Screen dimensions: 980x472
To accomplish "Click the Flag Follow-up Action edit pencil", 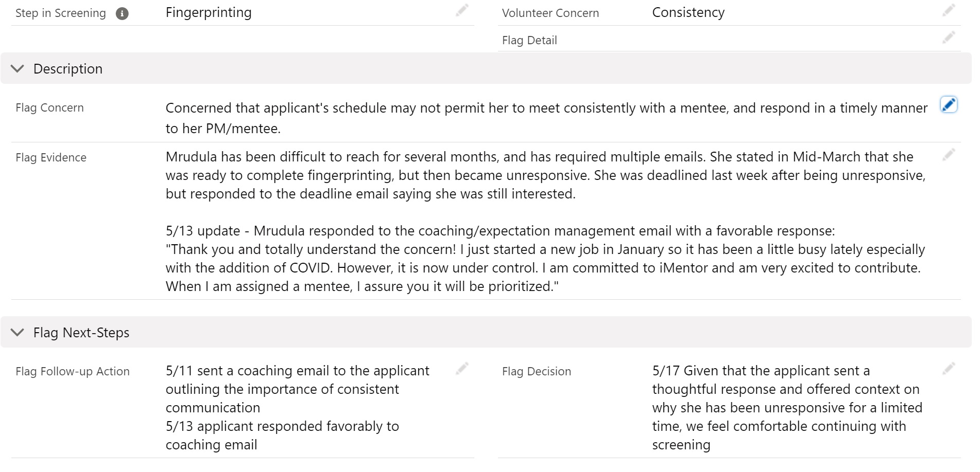I will click(461, 368).
